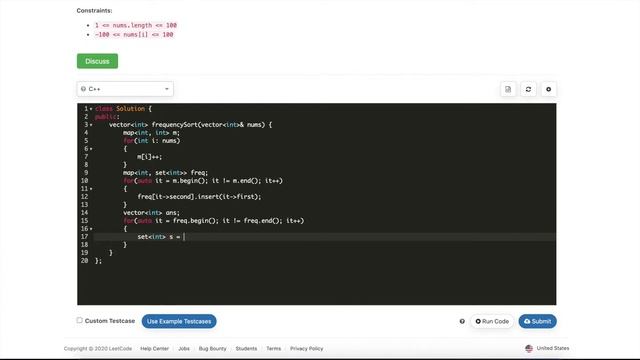
Task: Open the Students footer link
Action: point(246,349)
